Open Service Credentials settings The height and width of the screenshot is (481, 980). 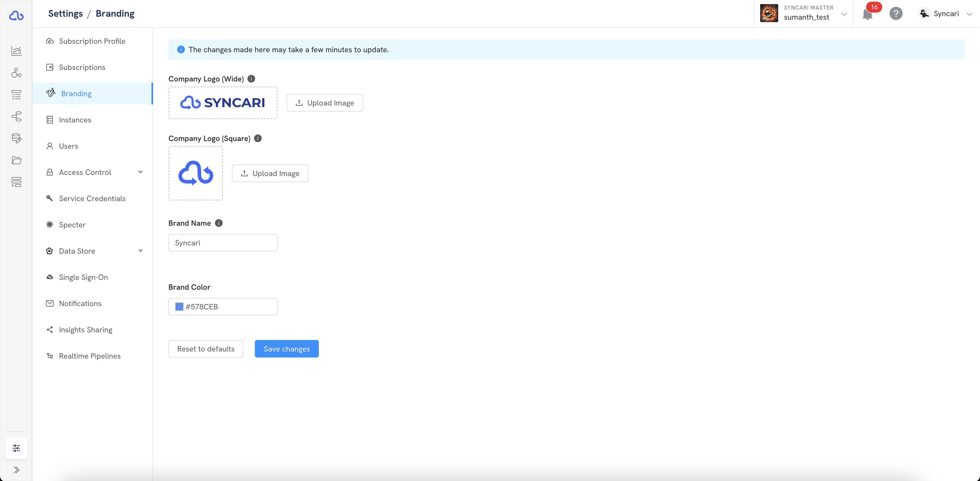[93, 198]
